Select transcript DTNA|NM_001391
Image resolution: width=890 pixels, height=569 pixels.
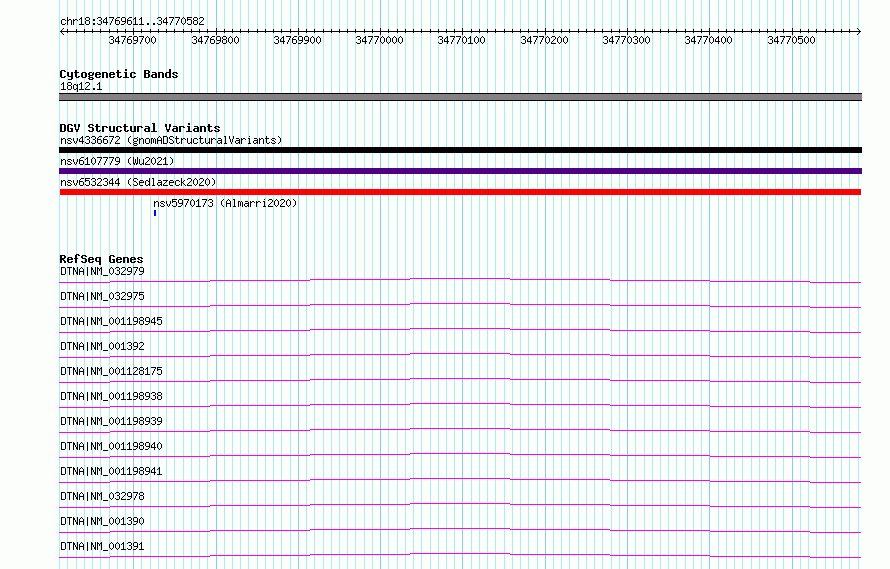click(102, 546)
